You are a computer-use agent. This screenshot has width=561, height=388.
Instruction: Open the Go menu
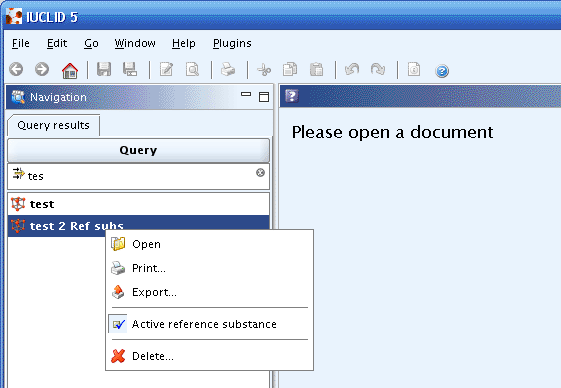point(91,43)
